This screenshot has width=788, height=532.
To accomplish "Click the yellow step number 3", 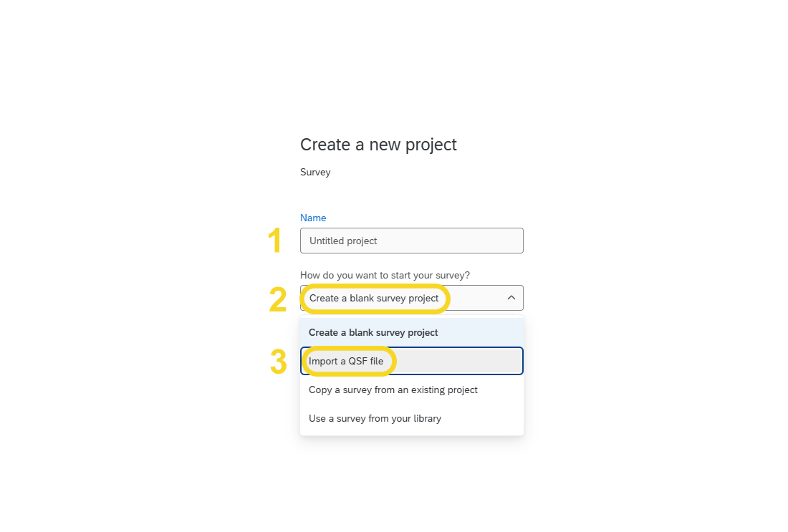I will (278, 362).
